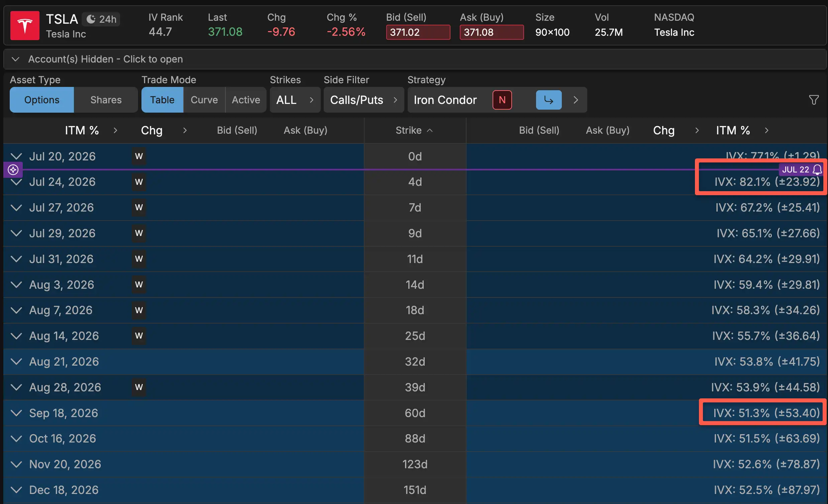Switch to Table trade mode
The height and width of the screenshot is (504, 828).
[162, 100]
